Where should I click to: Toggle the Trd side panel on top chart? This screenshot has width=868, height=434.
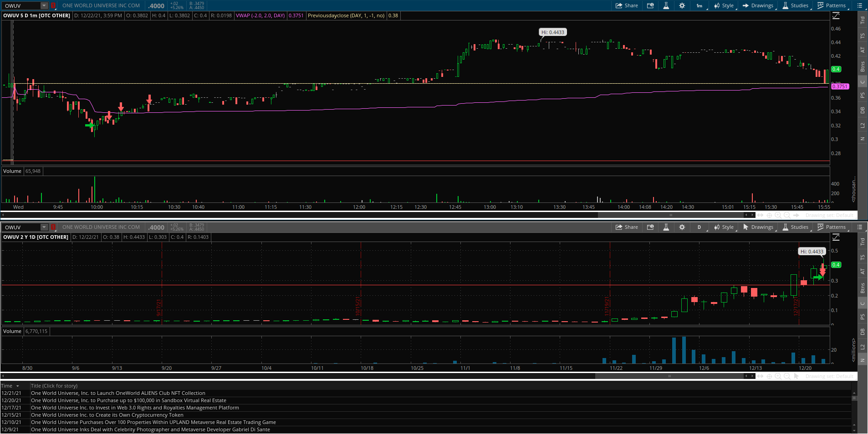[x=863, y=20]
